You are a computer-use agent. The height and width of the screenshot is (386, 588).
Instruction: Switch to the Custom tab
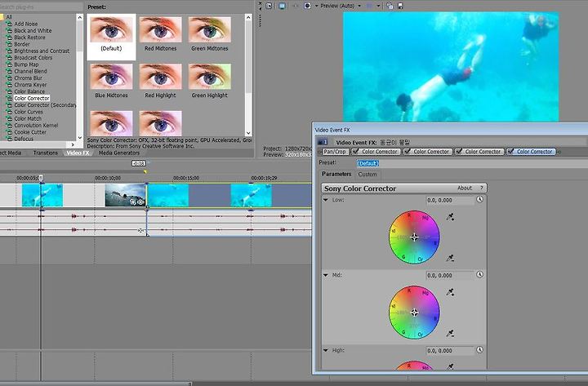click(367, 175)
